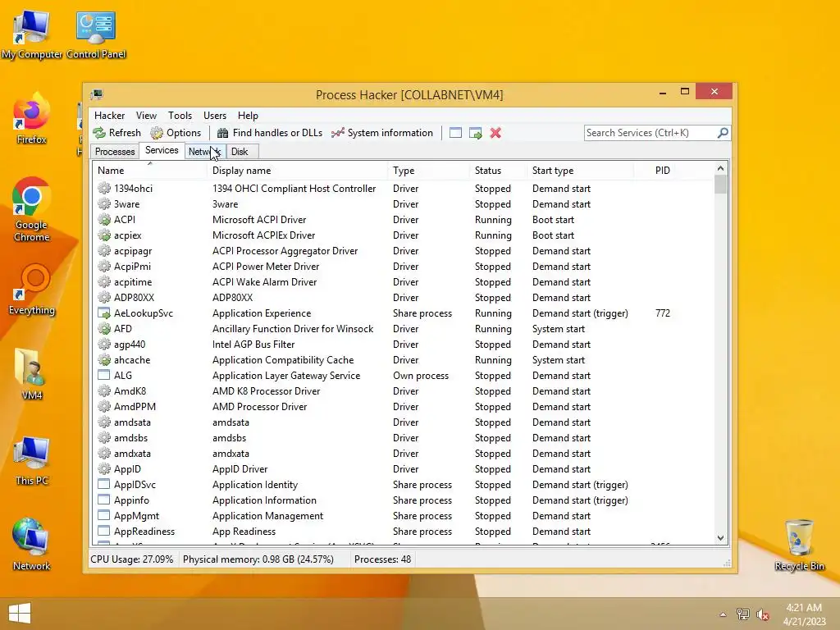Open Find handles or DLLs
This screenshot has height=630, width=840.
pyautogui.click(x=269, y=133)
